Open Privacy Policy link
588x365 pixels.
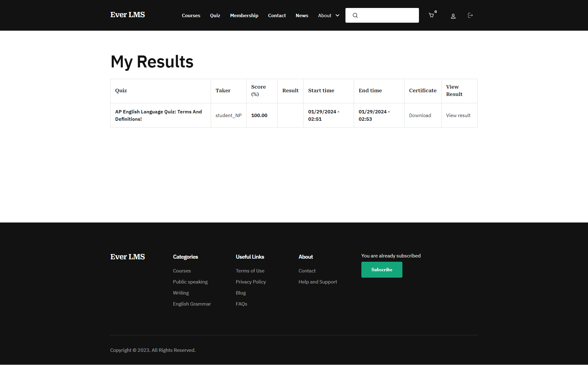[251, 282]
